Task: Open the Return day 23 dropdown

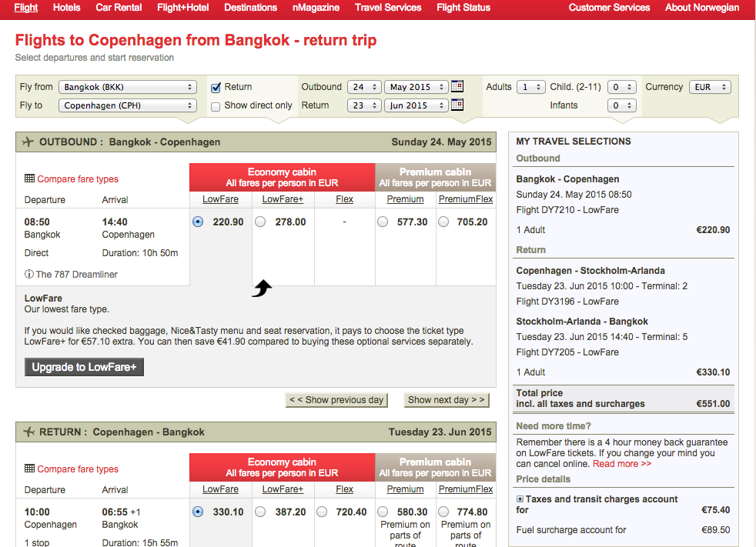Action: coord(364,105)
